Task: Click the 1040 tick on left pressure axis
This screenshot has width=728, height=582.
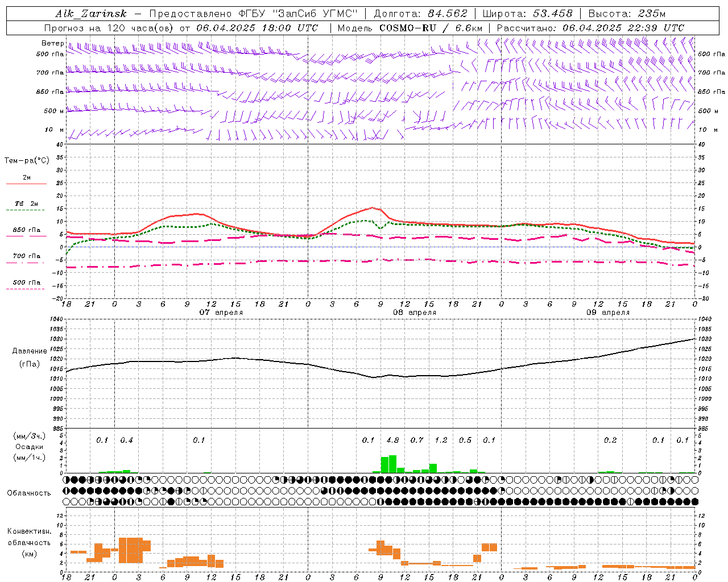Action: pyautogui.click(x=57, y=319)
